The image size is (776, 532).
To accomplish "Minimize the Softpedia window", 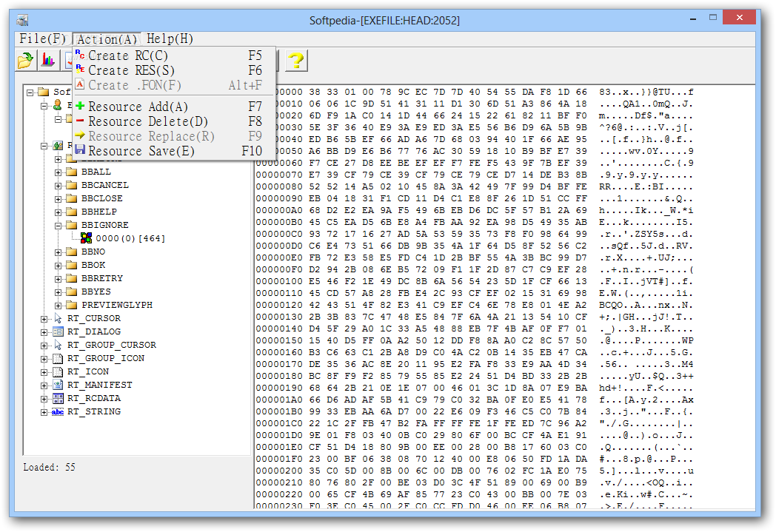I will point(693,18).
